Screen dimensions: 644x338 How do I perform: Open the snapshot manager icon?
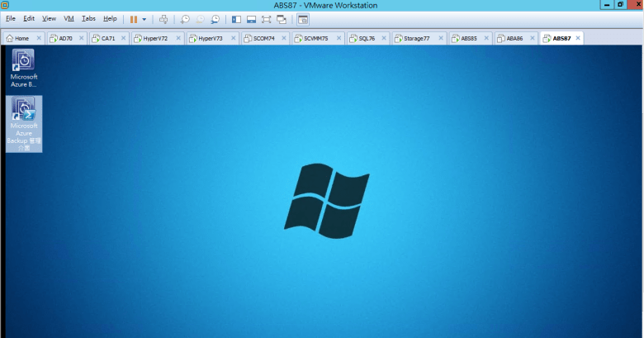(x=215, y=18)
